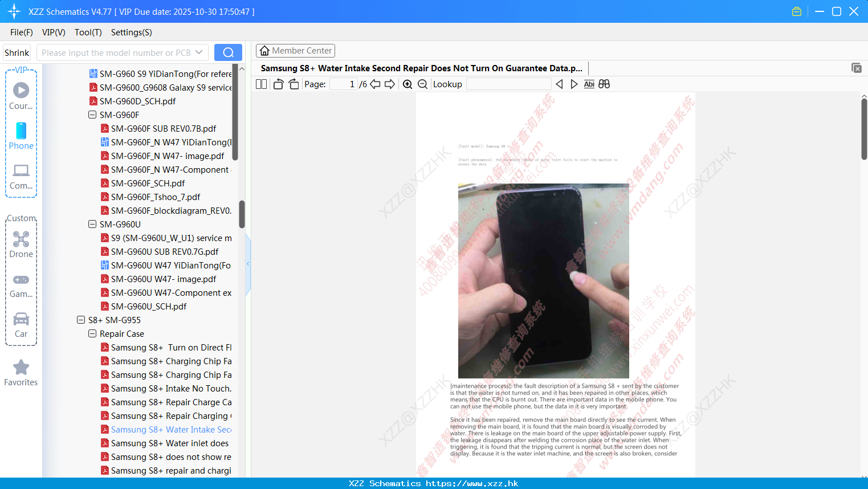868x489 pixels.
Task: Collapse the S8+ SM-G955 tree node
Action: (x=81, y=320)
